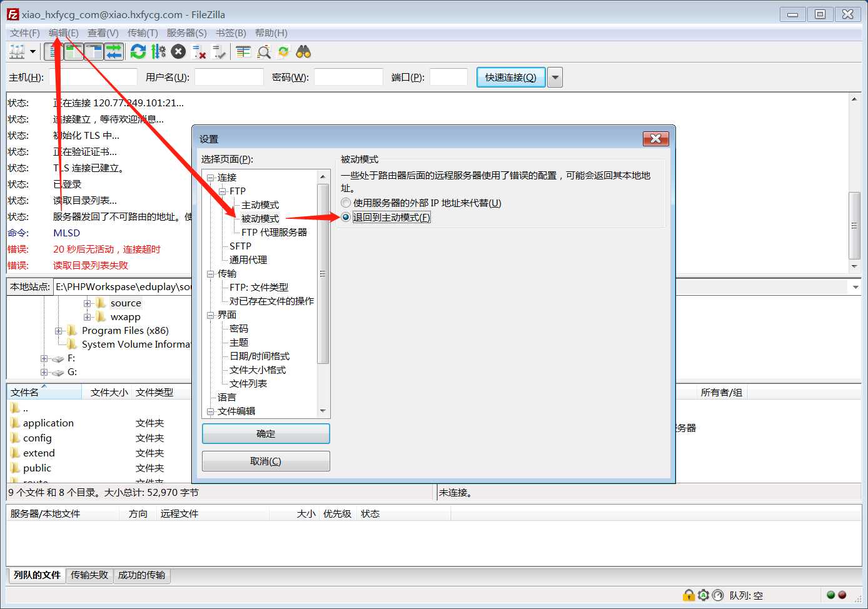Click the 主机 host input field
Screen dimensions: 868x609
93,78
